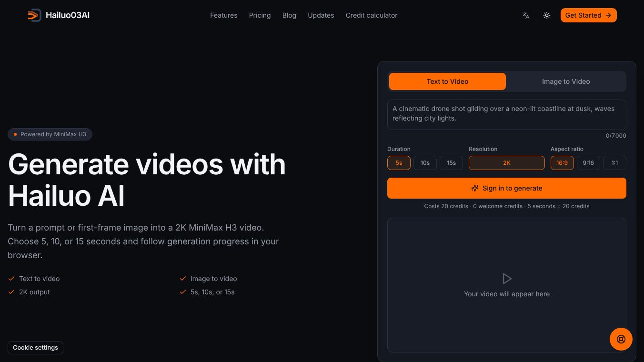Open the language translation switcher
This screenshot has height=362, width=644.
click(526, 15)
